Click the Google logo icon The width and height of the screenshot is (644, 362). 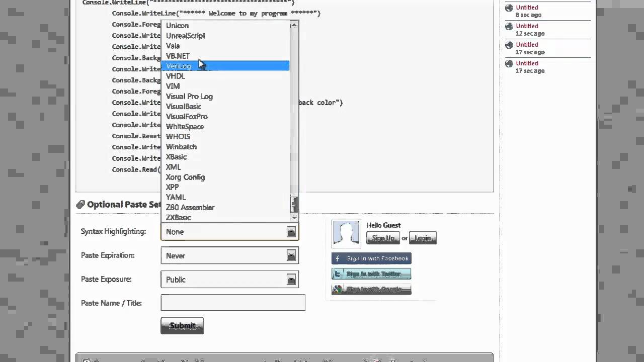[338, 290]
